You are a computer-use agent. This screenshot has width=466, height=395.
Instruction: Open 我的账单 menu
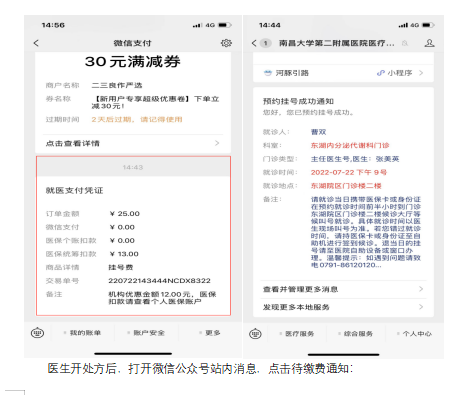(x=83, y=333)
